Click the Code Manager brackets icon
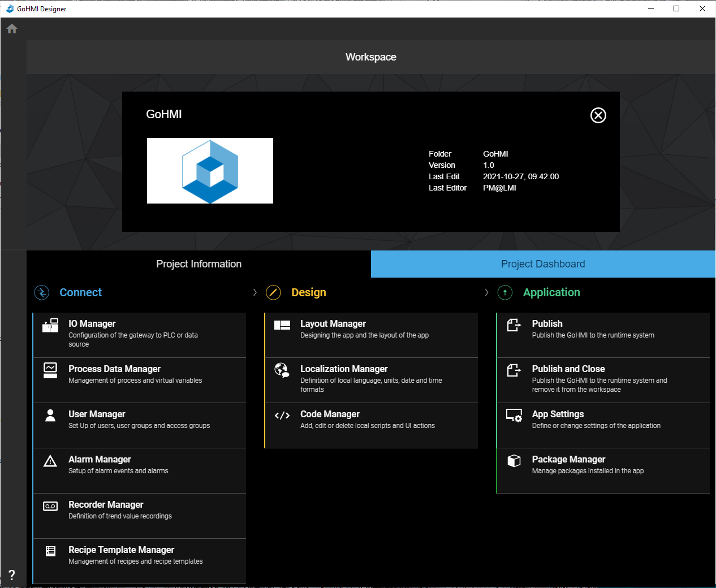Viewport: 716px width, 588px height. click(282, 416)
